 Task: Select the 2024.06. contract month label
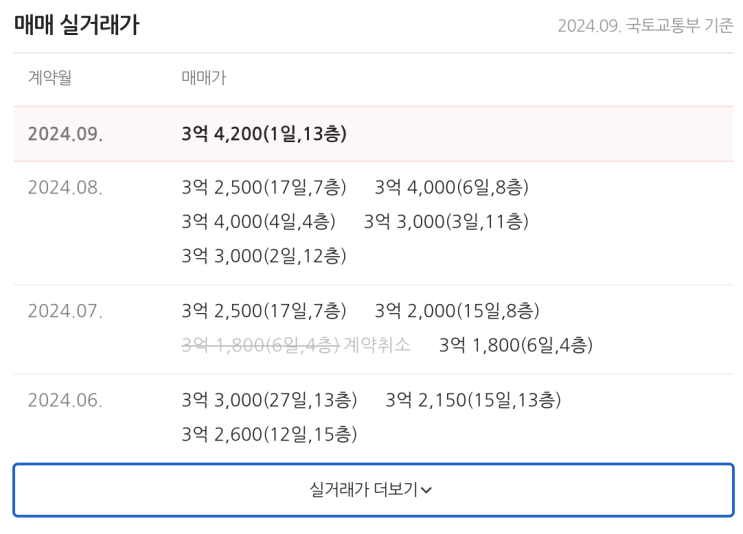(x=65, y=401)
